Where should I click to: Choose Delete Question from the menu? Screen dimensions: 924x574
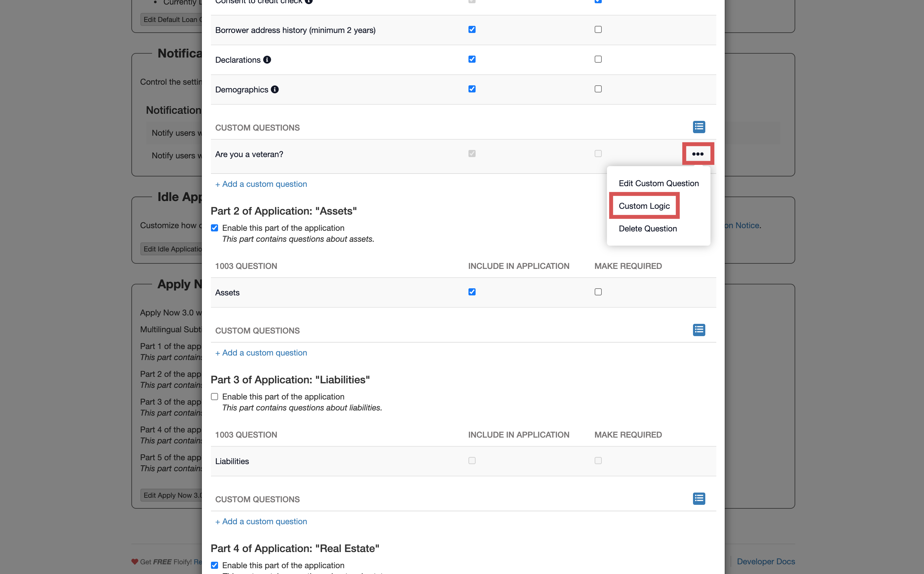(647, 229)
